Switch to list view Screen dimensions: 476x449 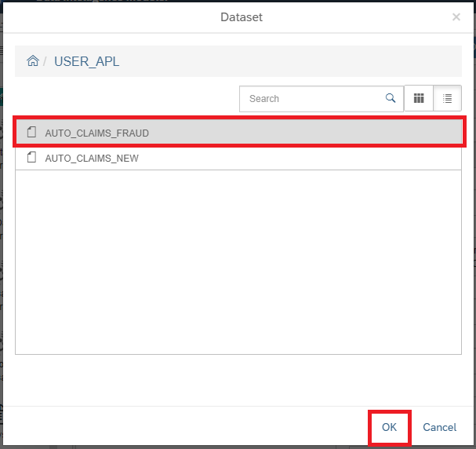pos(447,99)
